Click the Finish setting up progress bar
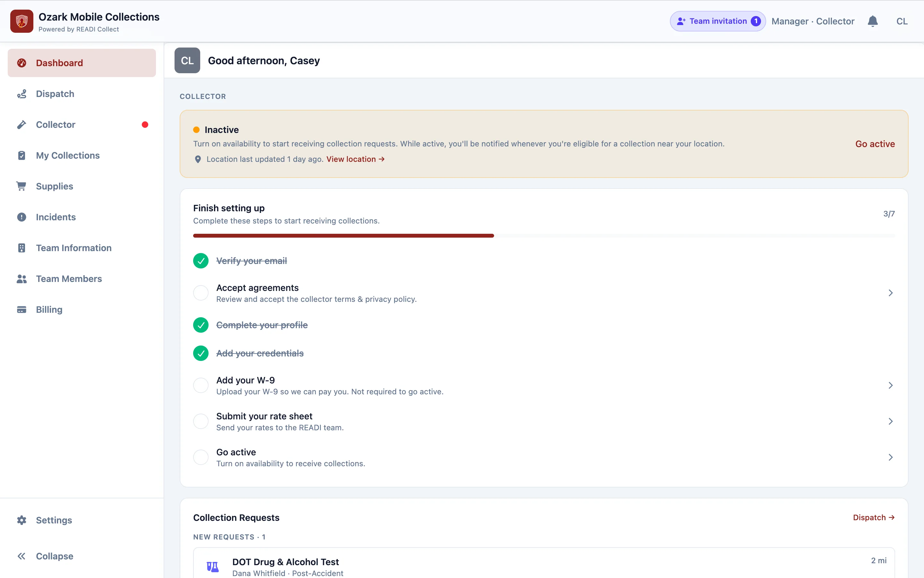Viewport: 924px width, 578px height. [544, 236]
